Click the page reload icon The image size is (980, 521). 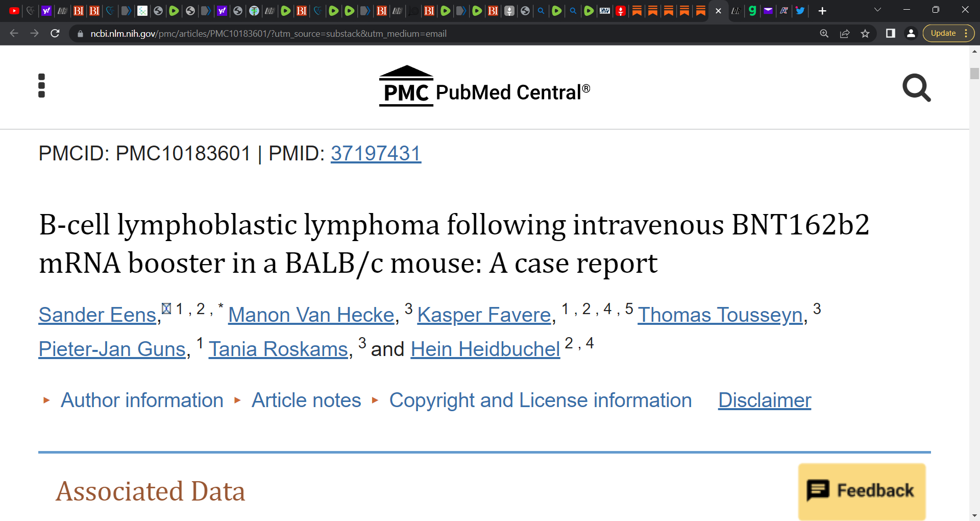tap(55, 33)
